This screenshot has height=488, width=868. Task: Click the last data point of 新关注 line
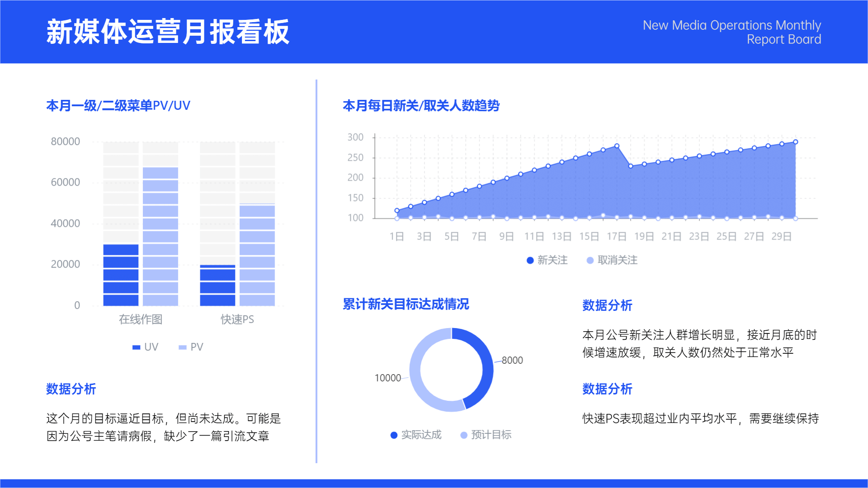coord(796,142)
